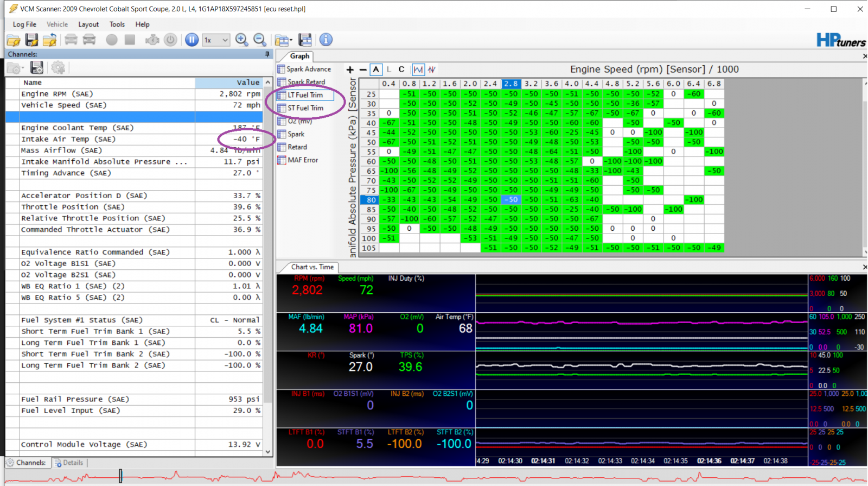Click the gray power button icon
Viewport: 868px width, 486px height.
(x=170, y=40)
